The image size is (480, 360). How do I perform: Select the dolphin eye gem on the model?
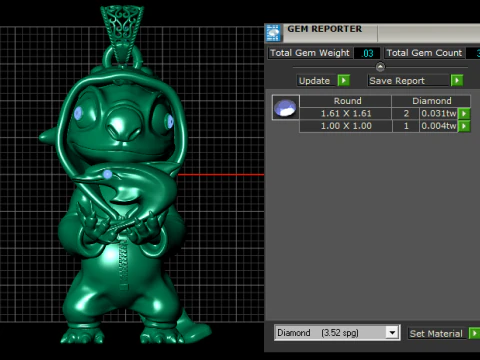coord(107,174)
